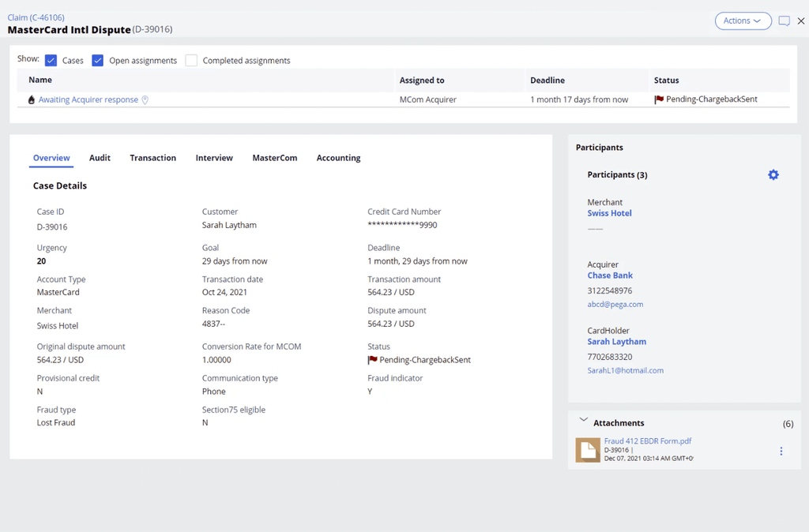Open the collaboration chat icon in the header

(x=784, y=21)
